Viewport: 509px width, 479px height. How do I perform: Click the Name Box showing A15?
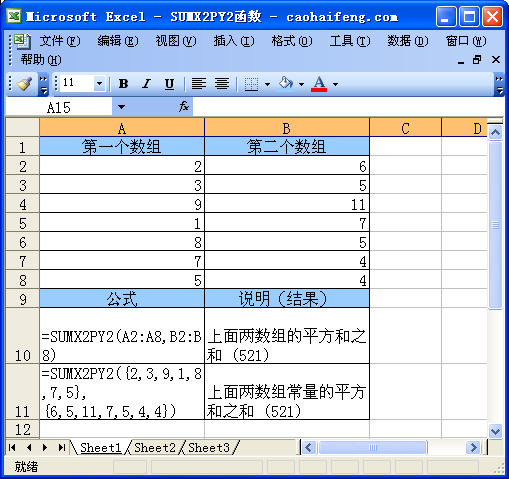click(x=59, y=107)
